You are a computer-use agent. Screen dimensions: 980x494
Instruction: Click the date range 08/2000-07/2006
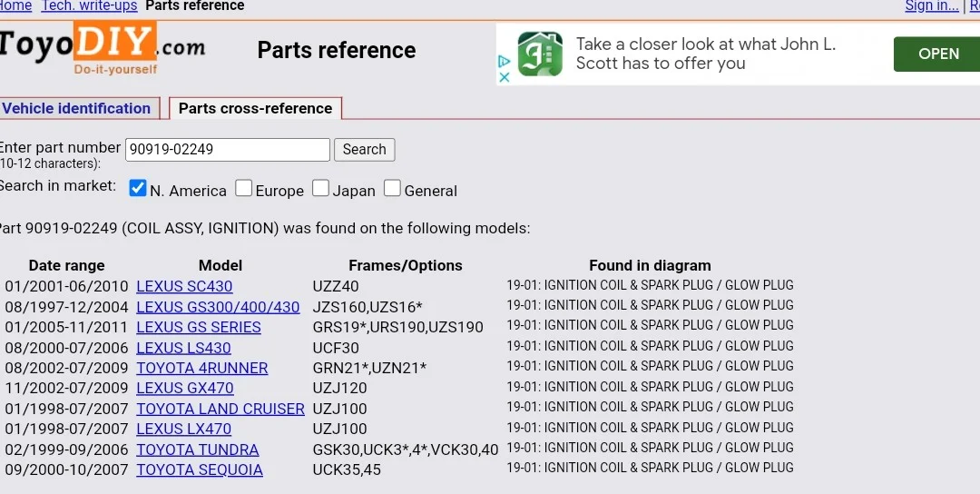[x=67, y=348]
